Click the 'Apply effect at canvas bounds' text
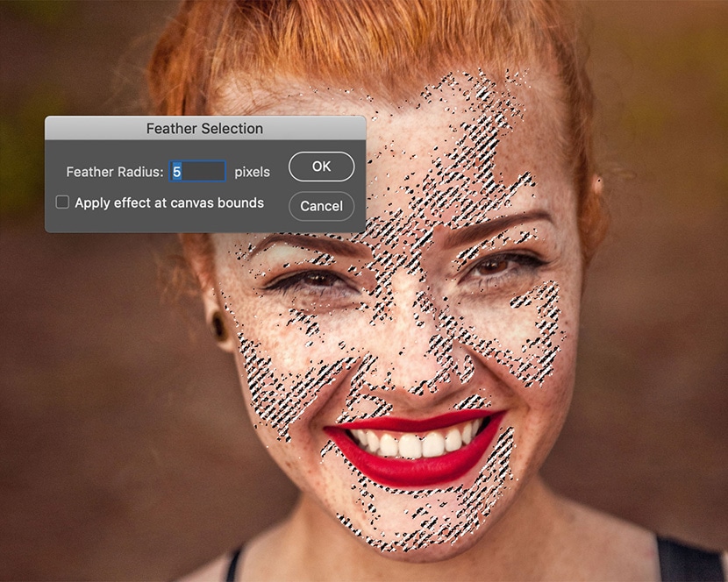The image size is (728, 582). [168, 202]
